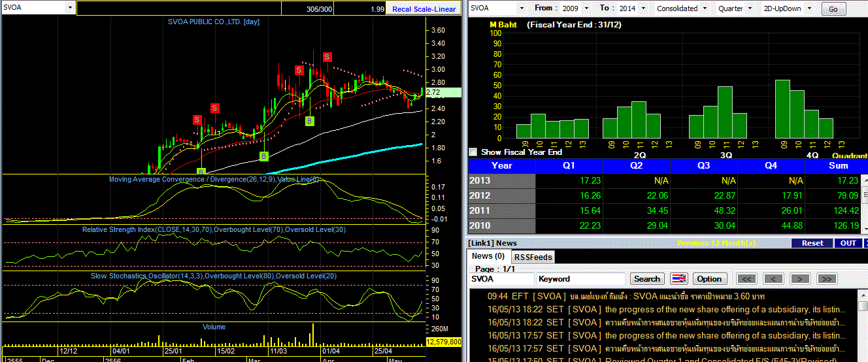The height and width of the screenshot is (362, 868).
Task: Select the 2010 year row
Action: click(502, 226)
